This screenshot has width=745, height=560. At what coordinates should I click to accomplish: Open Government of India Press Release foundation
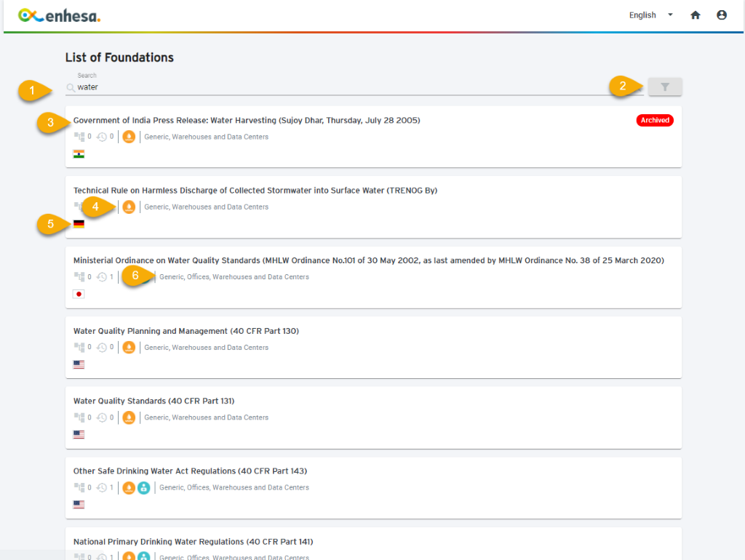247,120
